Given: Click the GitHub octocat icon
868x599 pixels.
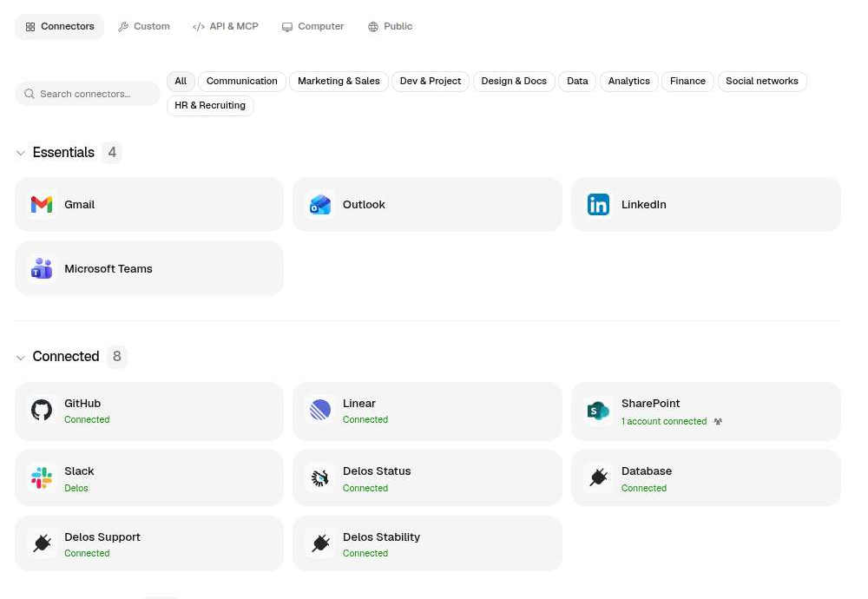Looking at the screenshot, I should (x=42, y=411).
